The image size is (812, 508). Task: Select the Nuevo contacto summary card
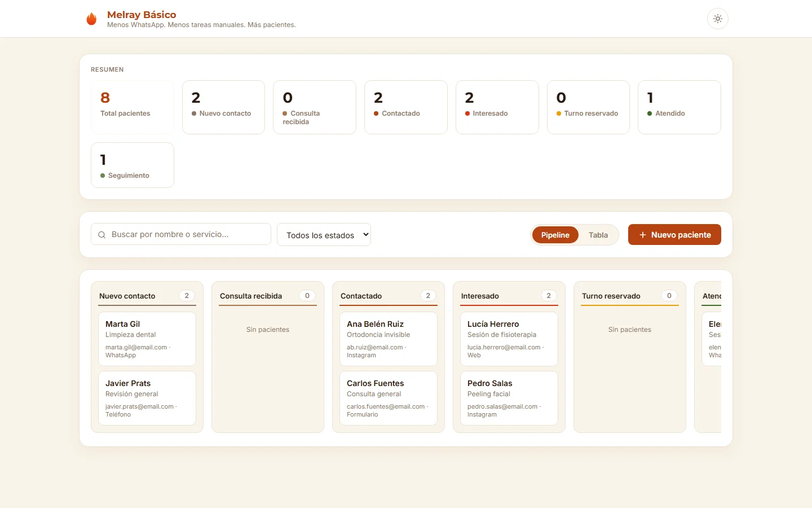[x=223, y=107]
